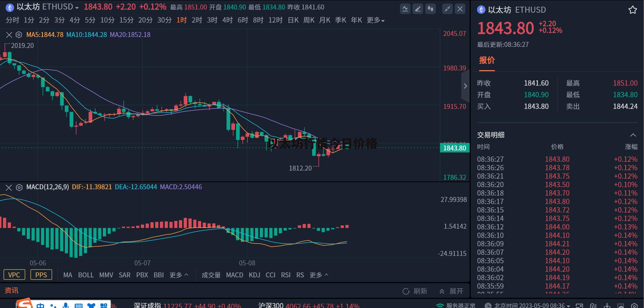644x308 pixels.
Task: Switch to 月K monthly candles
Action: (x=324, y=20)
